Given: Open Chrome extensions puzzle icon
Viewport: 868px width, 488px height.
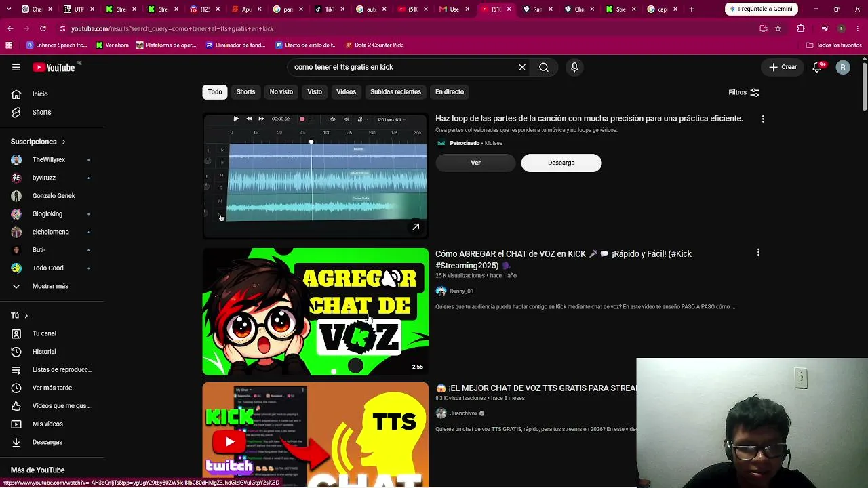Looking at the screenshot, I should pos(801,28).
